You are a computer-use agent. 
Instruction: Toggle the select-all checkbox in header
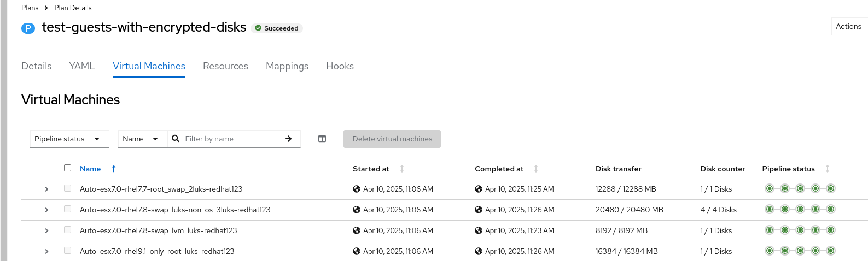[x=68, y=168]
